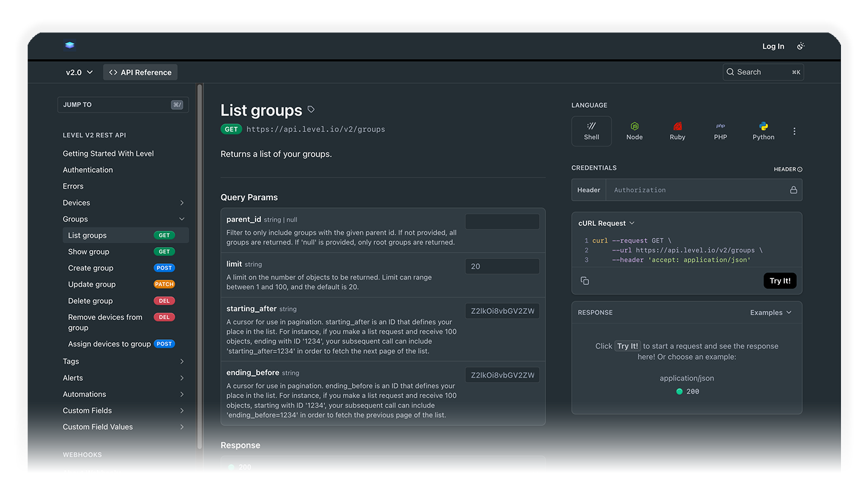
Task: Select Assign devices to group item
Action: (125, 344)
